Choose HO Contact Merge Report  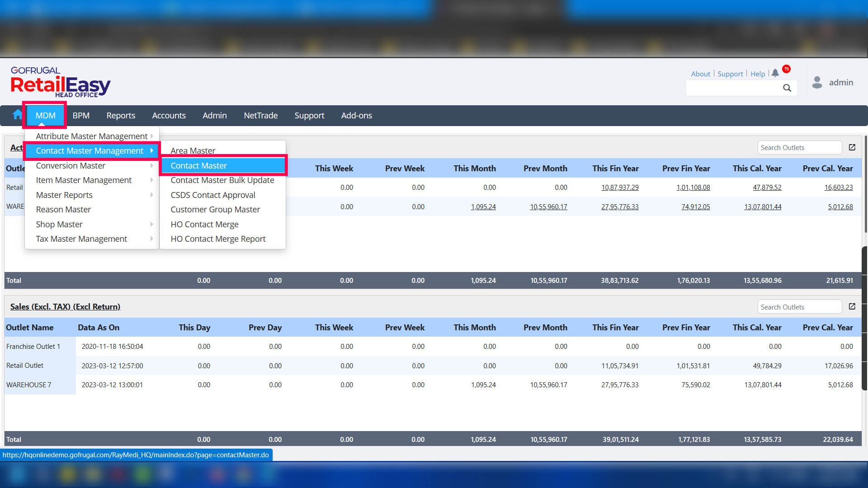(218, 239)
